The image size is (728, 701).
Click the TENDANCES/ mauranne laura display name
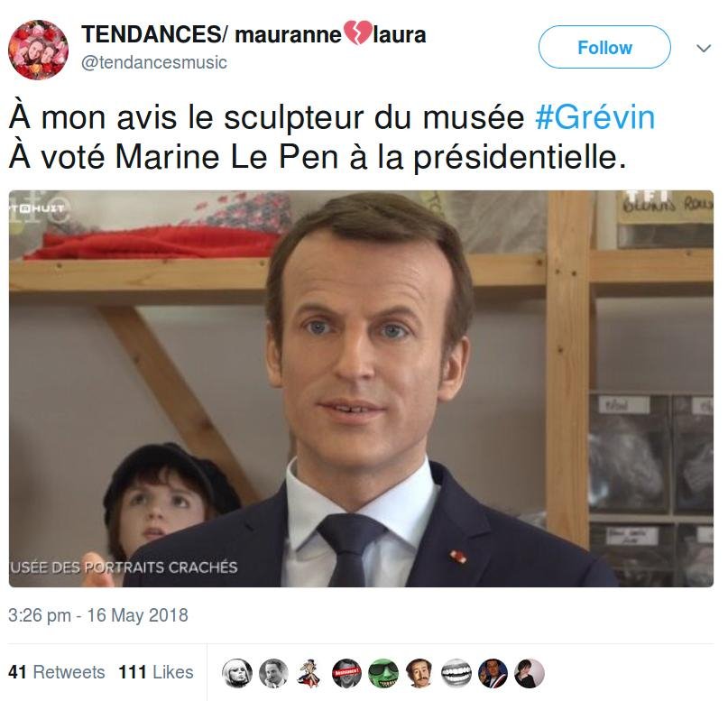pyautogui.click(x=253, y=34)
